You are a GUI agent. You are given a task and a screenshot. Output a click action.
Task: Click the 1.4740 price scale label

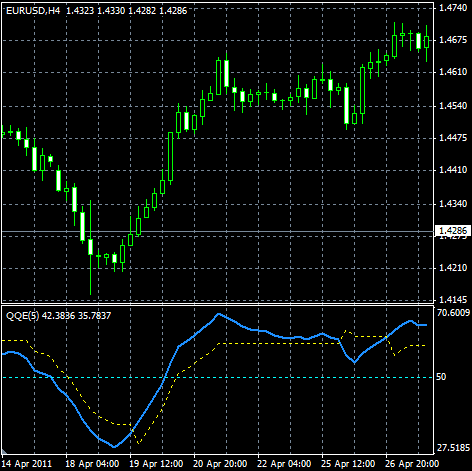453,8
